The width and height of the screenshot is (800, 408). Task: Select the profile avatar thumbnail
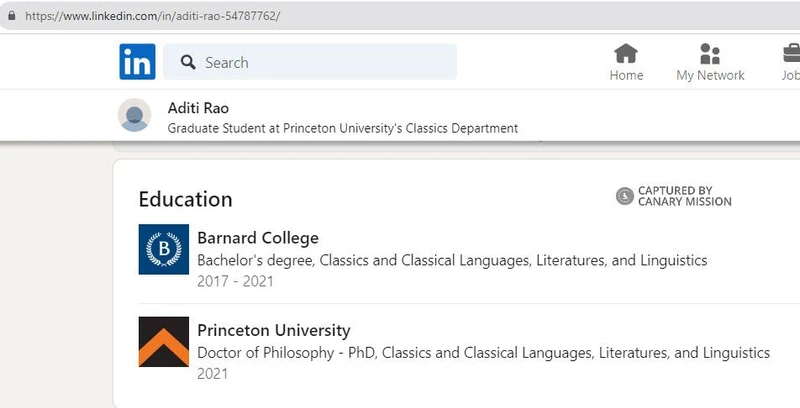tap(134, 115)
